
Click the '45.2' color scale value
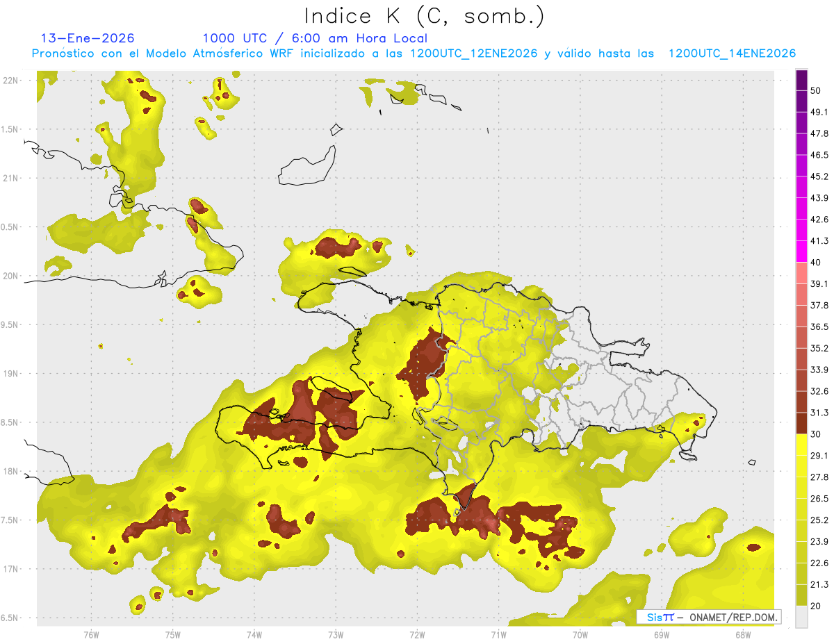pyautogui.click(x=819, y=176)
